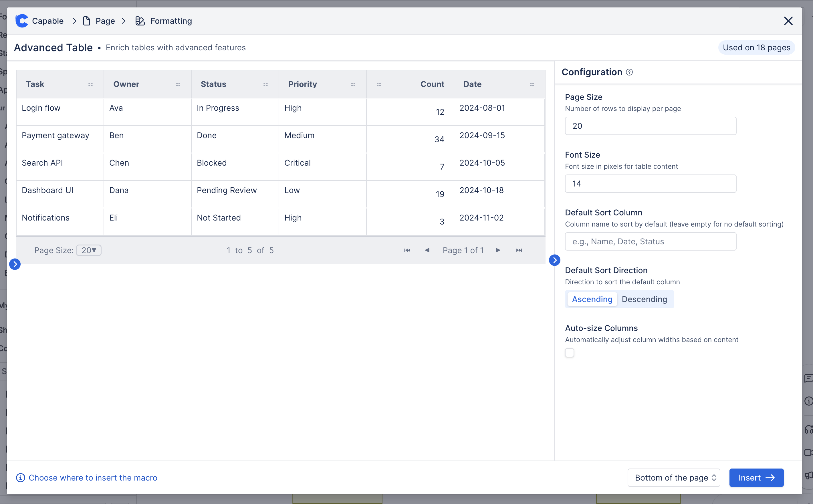Collapse the configuration panel with the arrow
Screen dimensions: 813x504
(554, 260)
